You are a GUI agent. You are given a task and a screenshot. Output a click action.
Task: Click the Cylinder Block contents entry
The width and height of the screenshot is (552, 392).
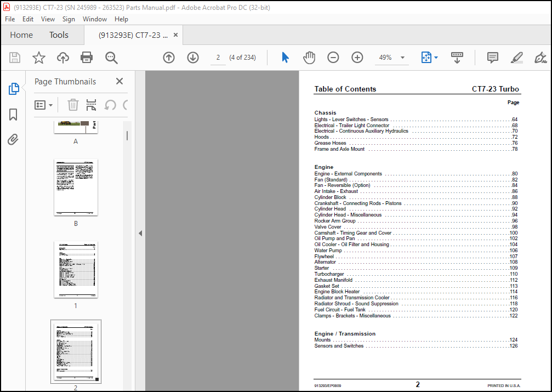[416, 197]
